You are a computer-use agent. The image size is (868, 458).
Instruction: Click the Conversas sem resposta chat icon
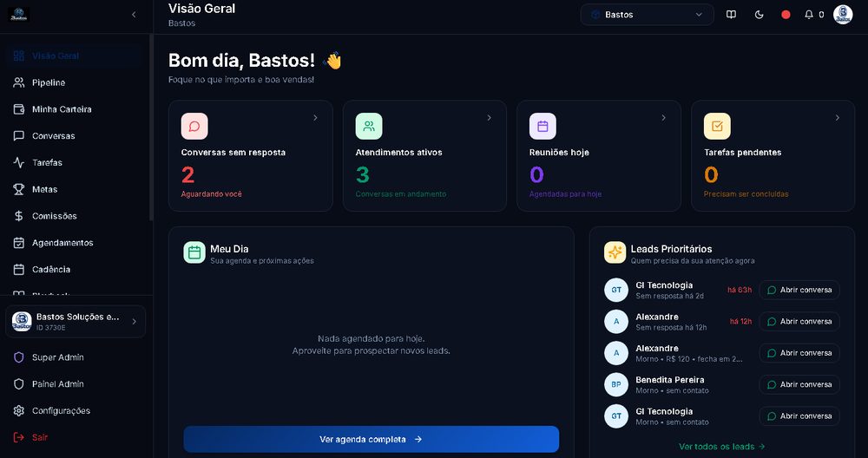[194, 126]
